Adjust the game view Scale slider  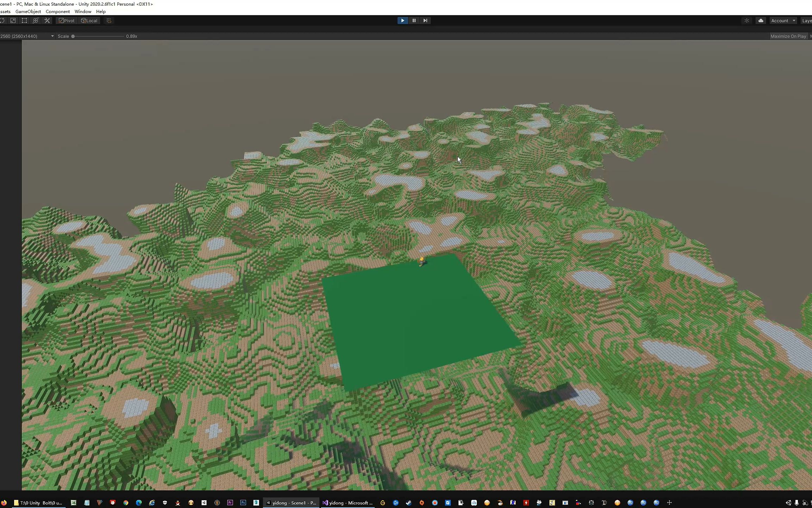[73, 36]
